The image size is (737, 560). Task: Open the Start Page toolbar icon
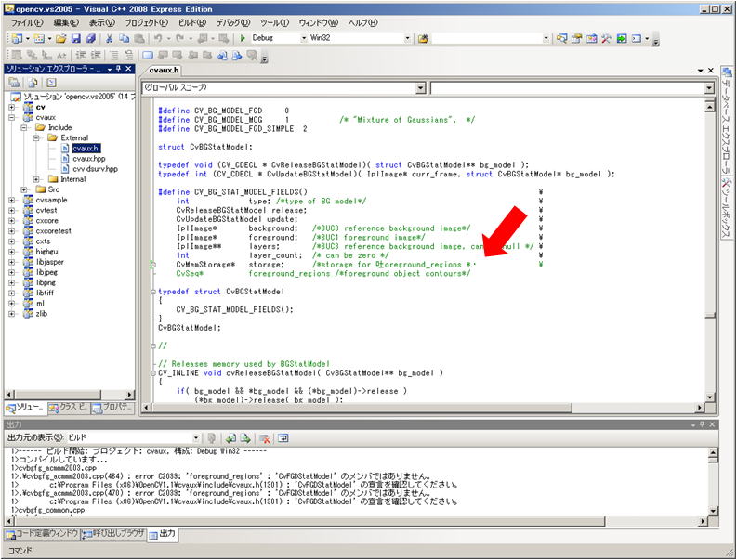point(622,38)
